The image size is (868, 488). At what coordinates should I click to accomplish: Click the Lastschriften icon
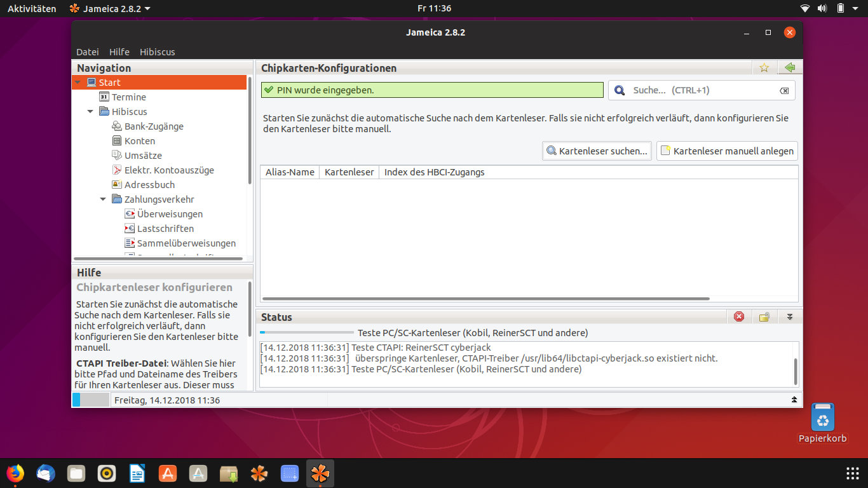[130, 228]
